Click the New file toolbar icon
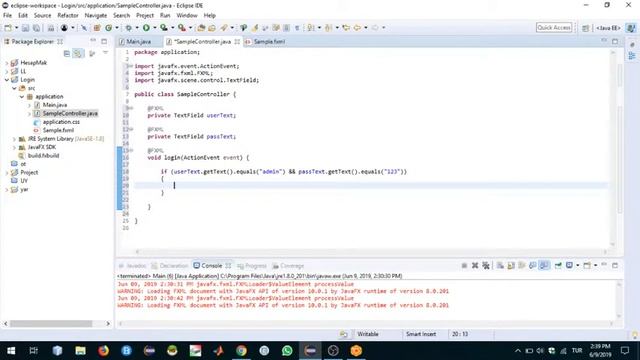The width and height of the screenshot is (640, 360). tap(8, 28)
